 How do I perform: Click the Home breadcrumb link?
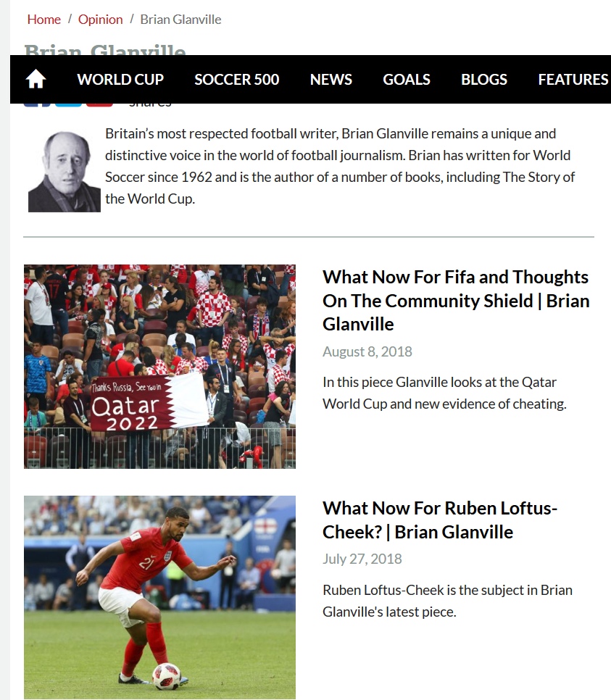coord(43,20)
